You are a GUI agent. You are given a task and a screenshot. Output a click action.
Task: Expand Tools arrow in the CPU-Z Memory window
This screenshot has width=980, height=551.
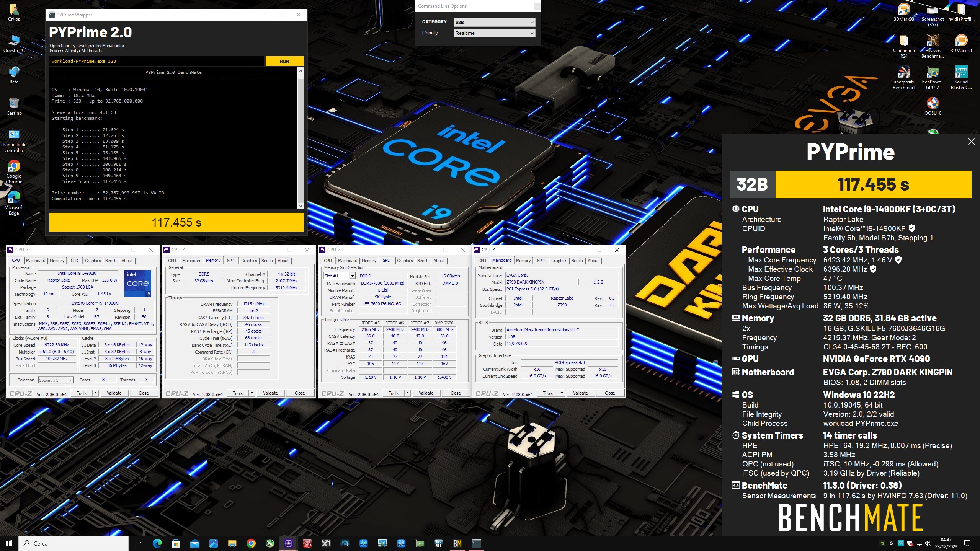click(252, 393)
